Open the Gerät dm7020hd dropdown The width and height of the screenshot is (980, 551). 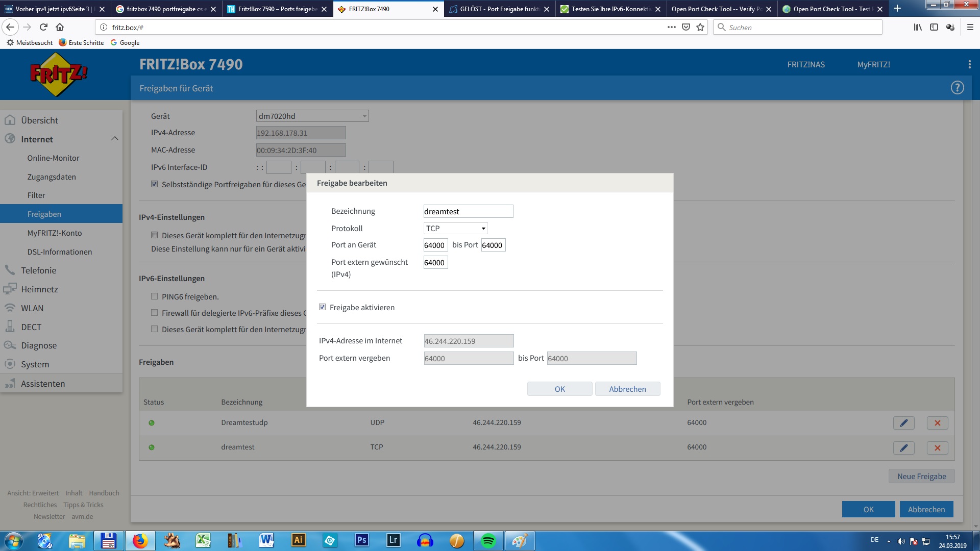(312, 116)
